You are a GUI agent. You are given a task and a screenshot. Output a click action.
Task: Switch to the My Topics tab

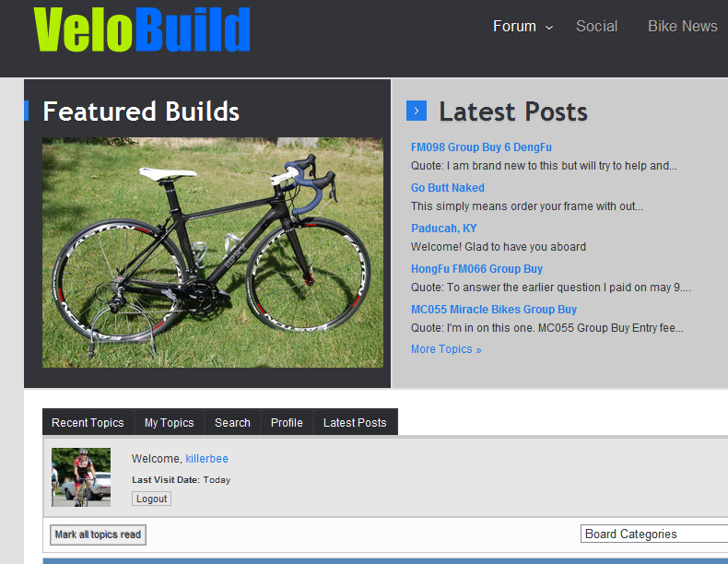tap(169, 422)
